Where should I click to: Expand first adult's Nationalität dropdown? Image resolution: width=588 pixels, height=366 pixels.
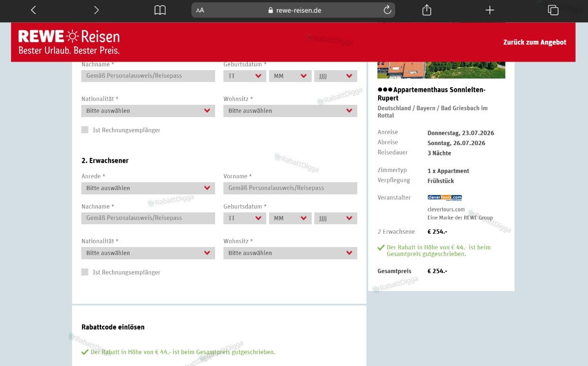click(148, 111)
